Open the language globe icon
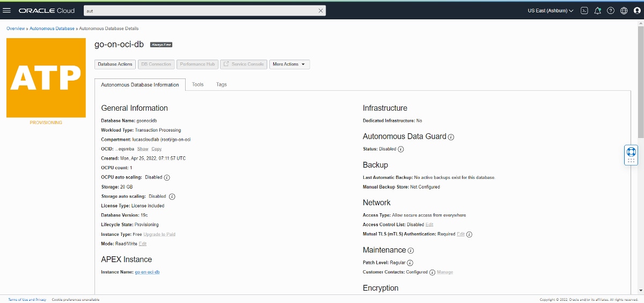The width and height of the screenshot is (644, 303). [x=624, y=11]
